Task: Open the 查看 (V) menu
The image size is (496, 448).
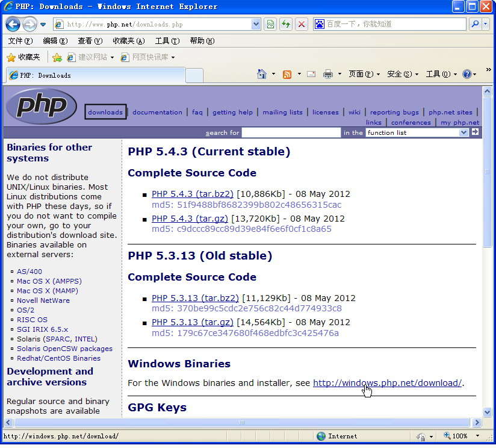Action: [x=90, y=41]
